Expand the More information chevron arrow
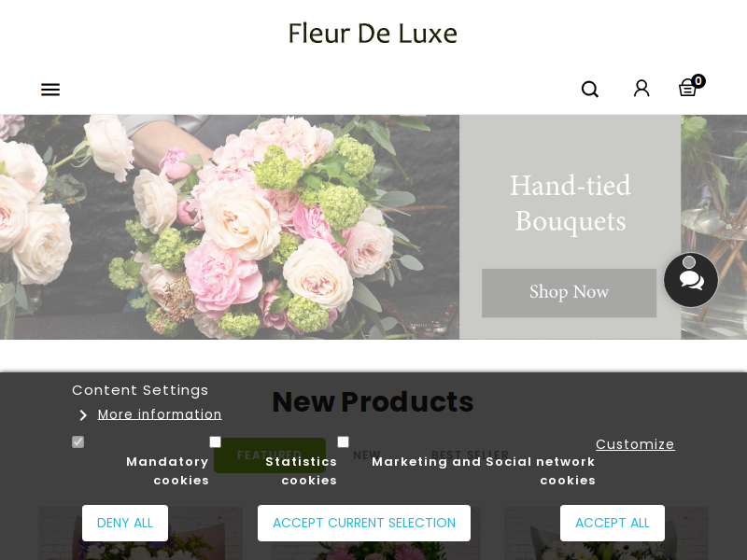This screenshot has width=747, height=560. (x=83, y=415)
